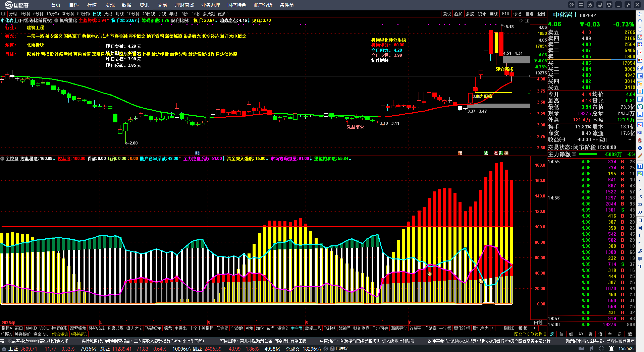Viewport: 644px width, 352px height.
Task: Open the 交易 menu
Action: [x=162, y=5]
